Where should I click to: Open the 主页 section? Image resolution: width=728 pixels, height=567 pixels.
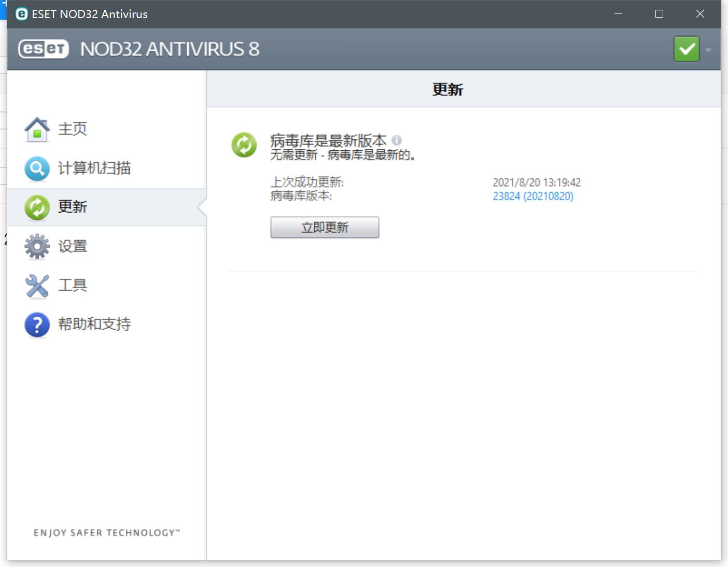pos(72,129)
